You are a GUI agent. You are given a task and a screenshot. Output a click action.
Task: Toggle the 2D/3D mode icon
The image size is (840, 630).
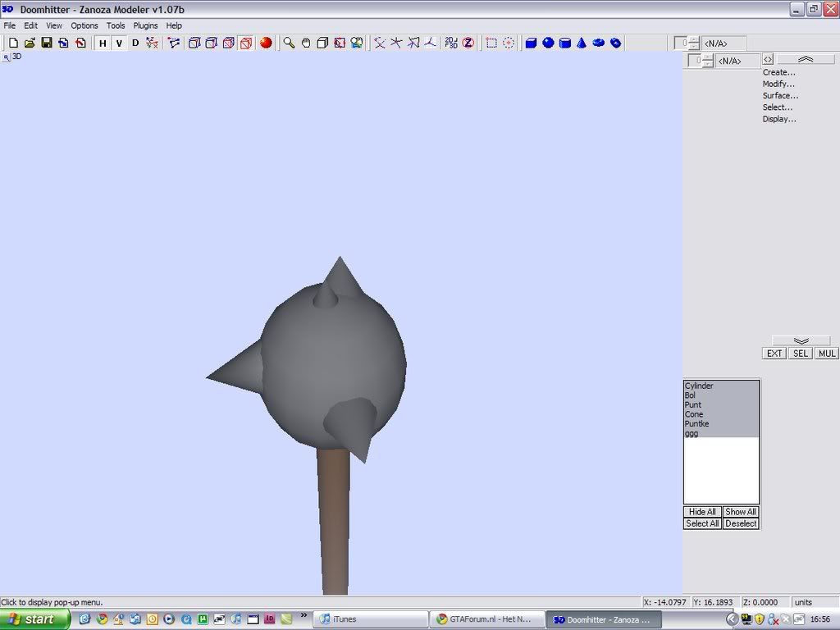pyautogui.click(x=451, y=43)
